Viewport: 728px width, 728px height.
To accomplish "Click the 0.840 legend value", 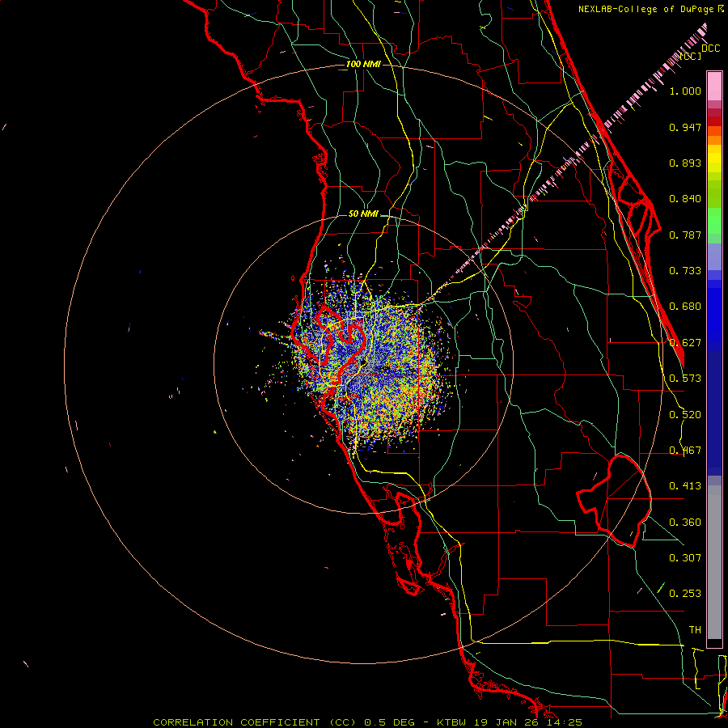I will click(x=685, y=199).
